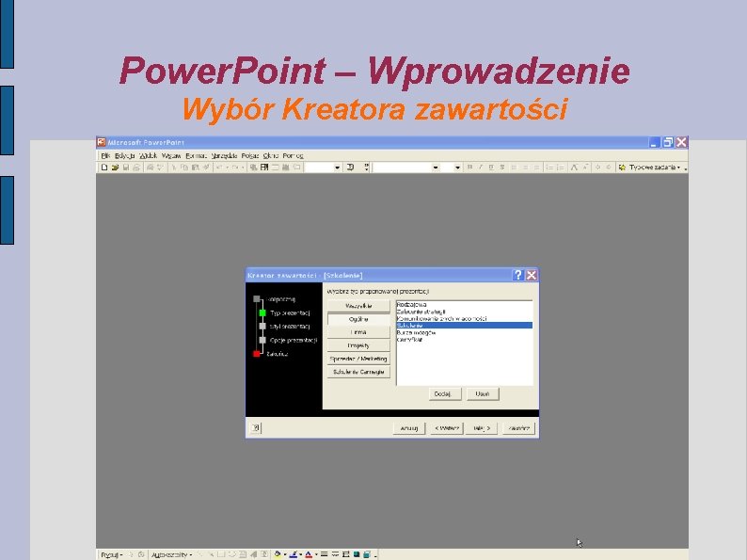Open the Edycja menu

tap(125, 156)
